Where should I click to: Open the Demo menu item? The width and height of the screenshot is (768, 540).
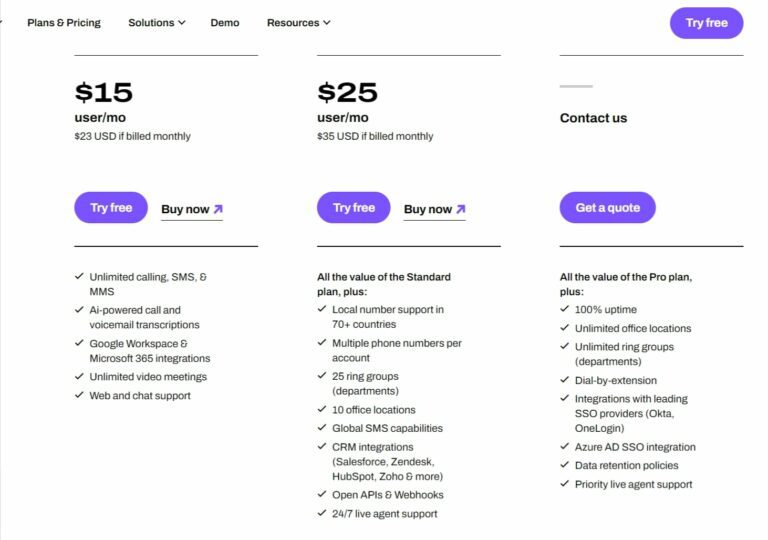(x=225, y=23)
